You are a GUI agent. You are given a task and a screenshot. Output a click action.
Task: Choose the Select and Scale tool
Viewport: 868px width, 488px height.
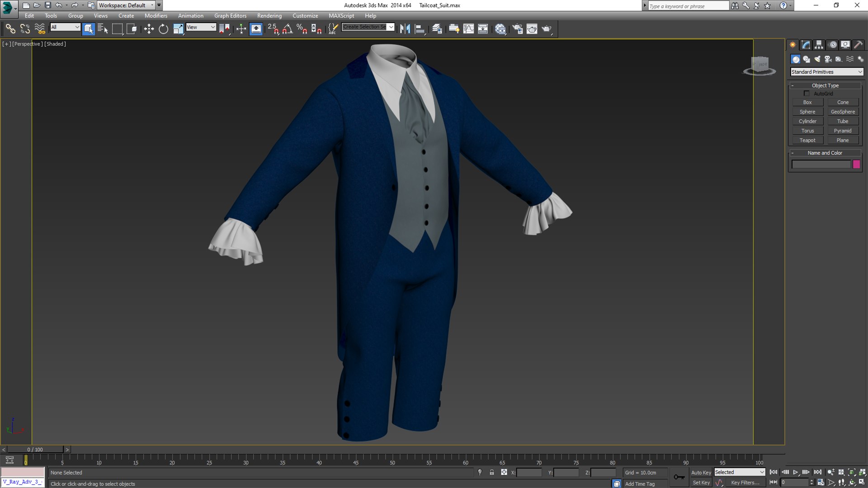click(x=178, y=29)
